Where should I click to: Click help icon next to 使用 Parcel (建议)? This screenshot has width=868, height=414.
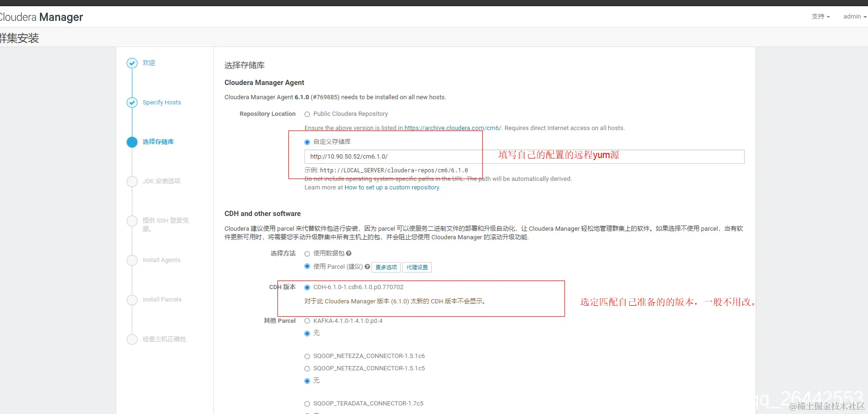[367, 267]
